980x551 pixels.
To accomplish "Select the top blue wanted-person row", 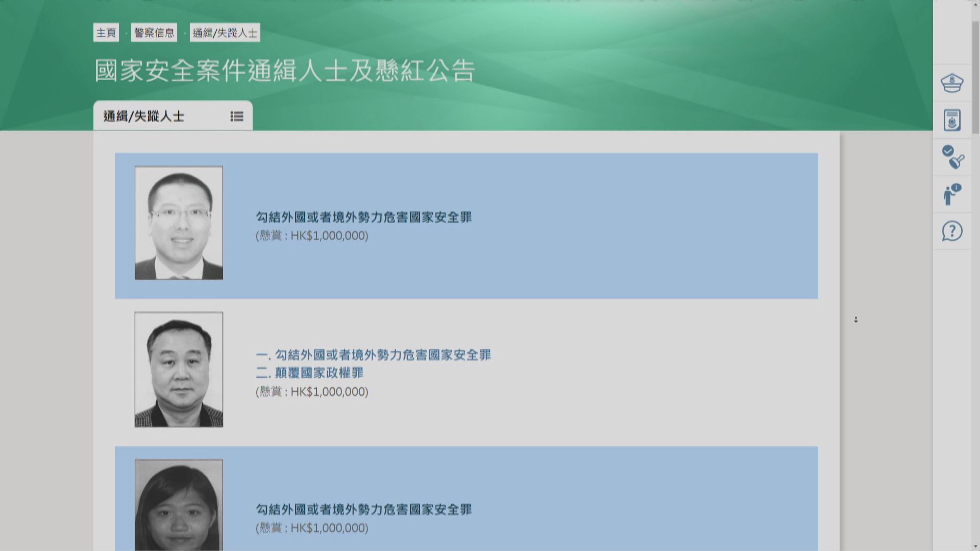I will point(466,224).
